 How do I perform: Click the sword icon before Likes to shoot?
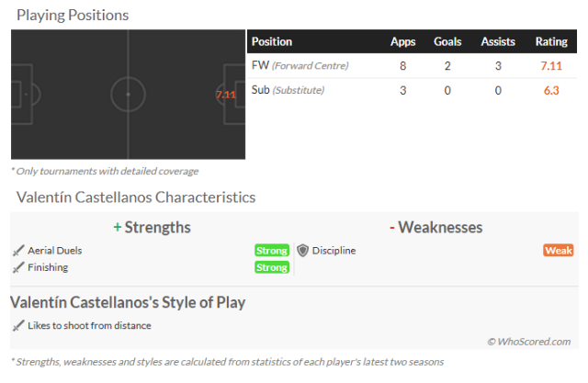pos(17,325)
